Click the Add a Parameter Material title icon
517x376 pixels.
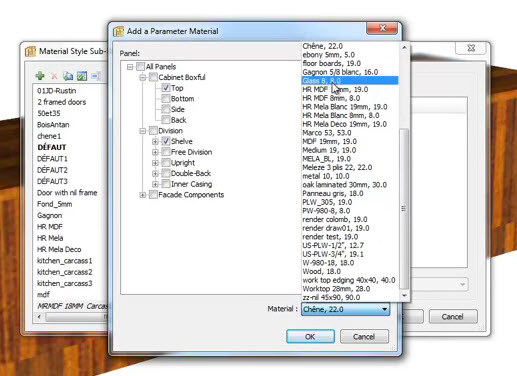coord(118,31)
